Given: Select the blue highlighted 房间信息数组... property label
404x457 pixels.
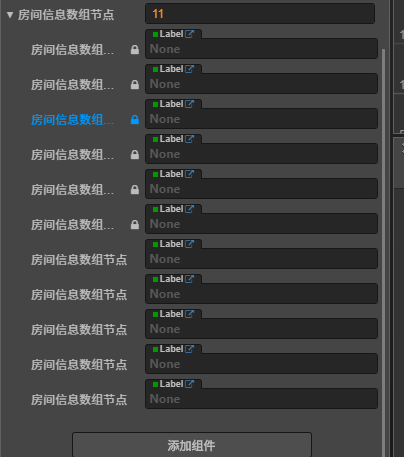Looking at the screenshot, I should coord(72,120).
